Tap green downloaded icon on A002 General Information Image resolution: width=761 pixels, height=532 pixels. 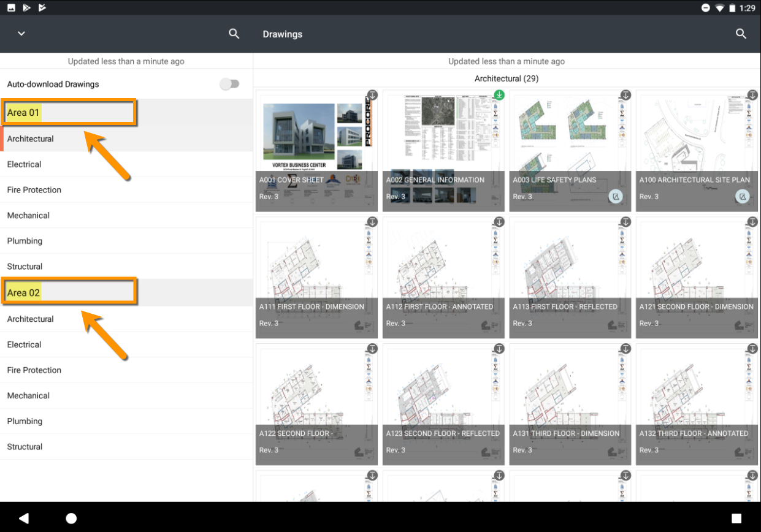(499, 95)
